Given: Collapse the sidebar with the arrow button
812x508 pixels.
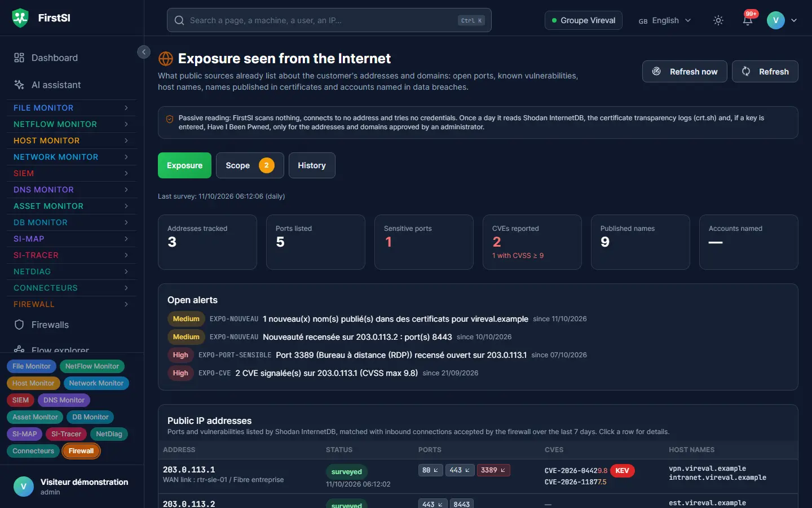Looking at the screenshot, I should point(144,52).
